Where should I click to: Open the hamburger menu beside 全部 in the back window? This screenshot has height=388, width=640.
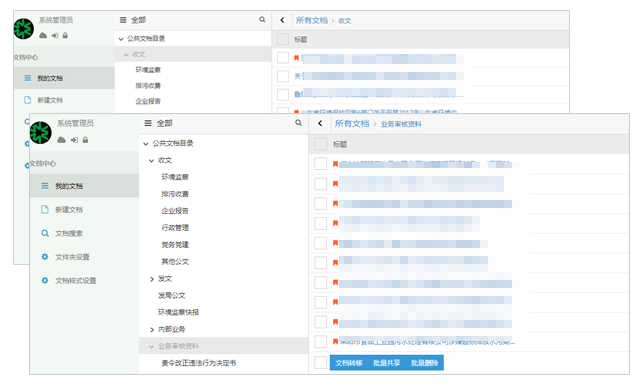click(123, 20)
